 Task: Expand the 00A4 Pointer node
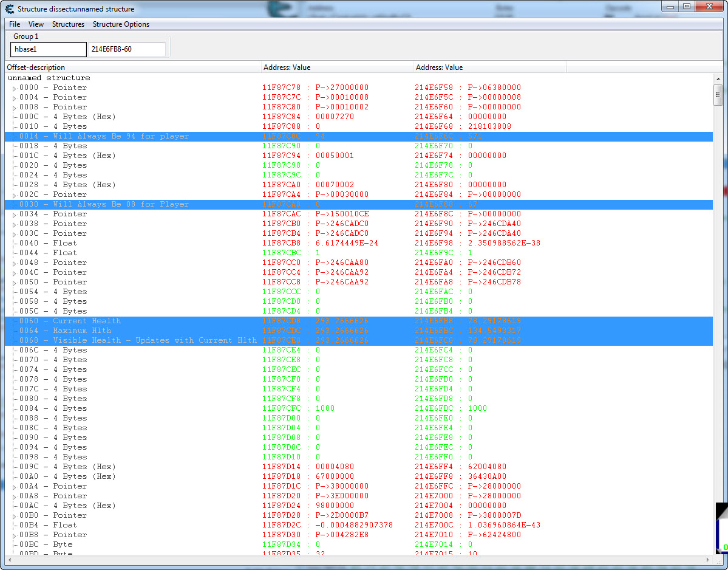15,487
